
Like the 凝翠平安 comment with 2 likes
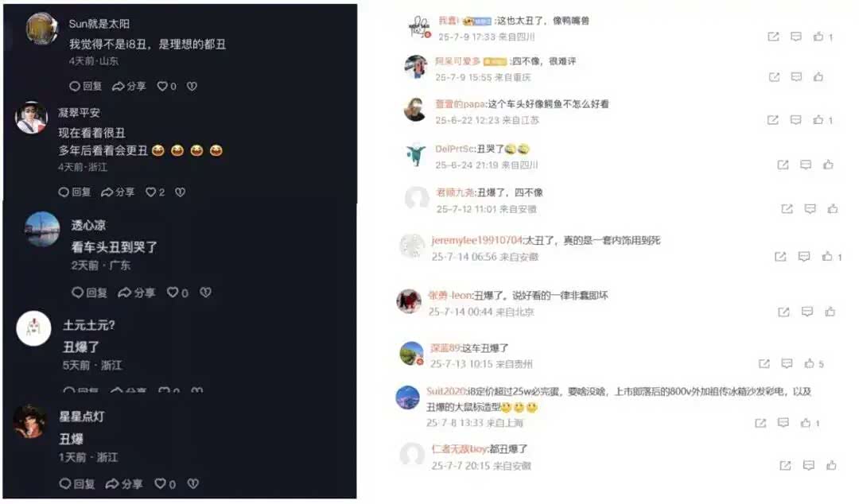(155, 192)
